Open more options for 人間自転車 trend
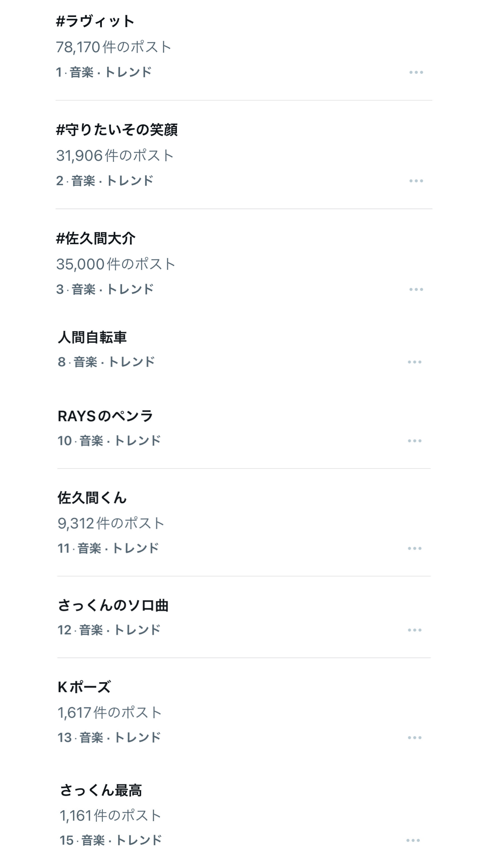This screenshot has height=868, width=488. point(414,362)
